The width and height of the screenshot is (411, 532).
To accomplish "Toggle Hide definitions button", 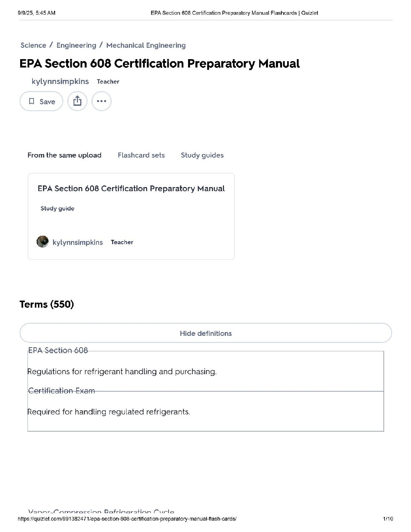I will coord(205,333).
